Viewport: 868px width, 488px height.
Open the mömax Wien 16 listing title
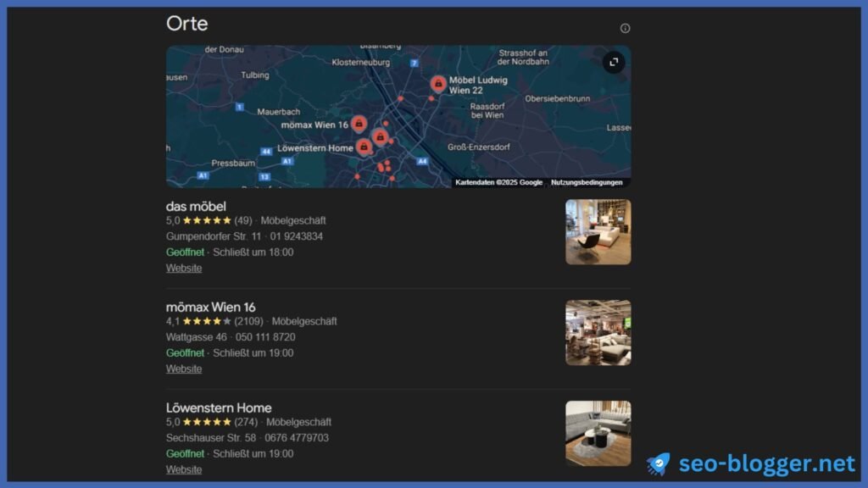(210, 307)
